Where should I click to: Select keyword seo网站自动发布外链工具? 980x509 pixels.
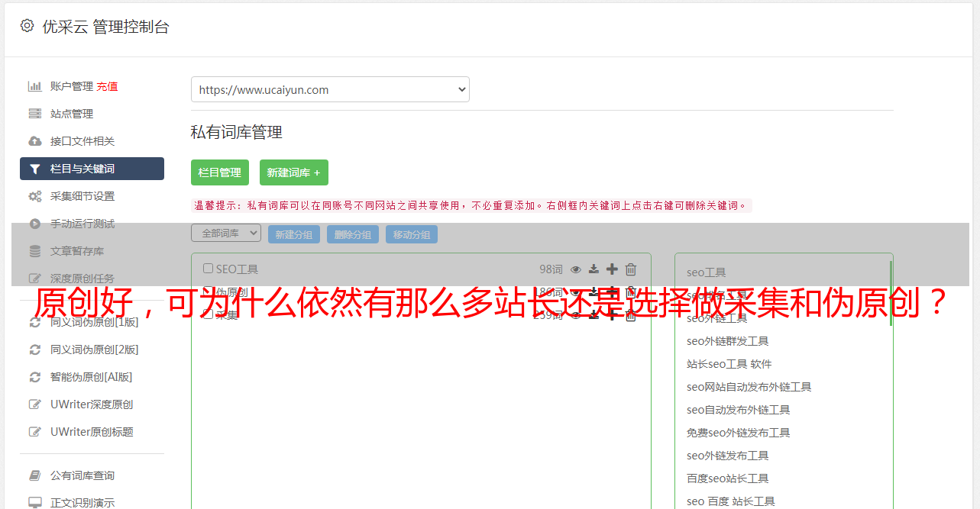tap(749, 387)
